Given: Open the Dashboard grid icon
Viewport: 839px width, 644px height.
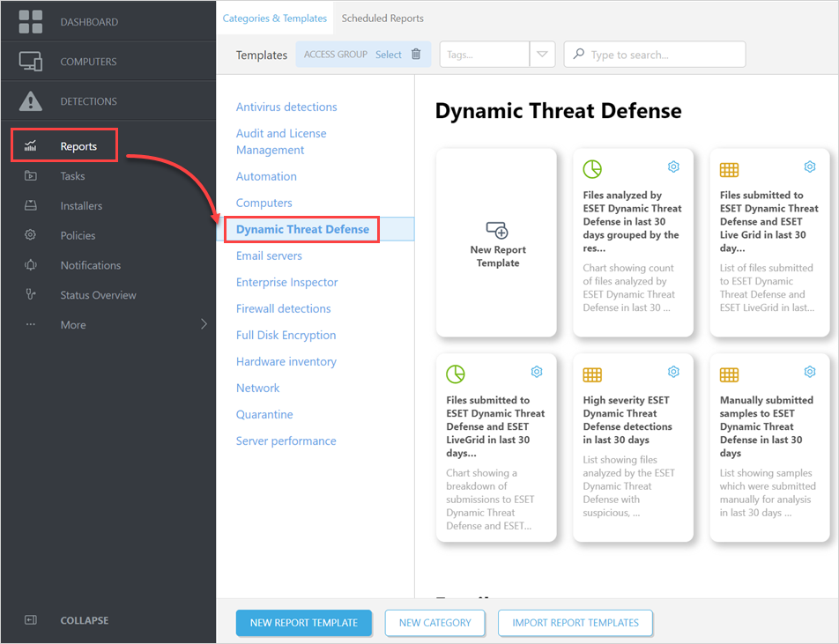Looking at the screenshot, I should click(31, 22).
